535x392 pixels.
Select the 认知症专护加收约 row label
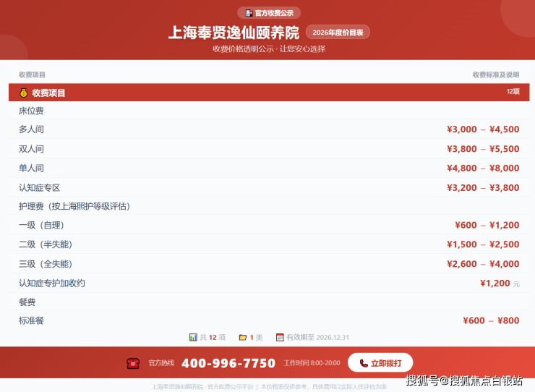[x=52, y=283]
